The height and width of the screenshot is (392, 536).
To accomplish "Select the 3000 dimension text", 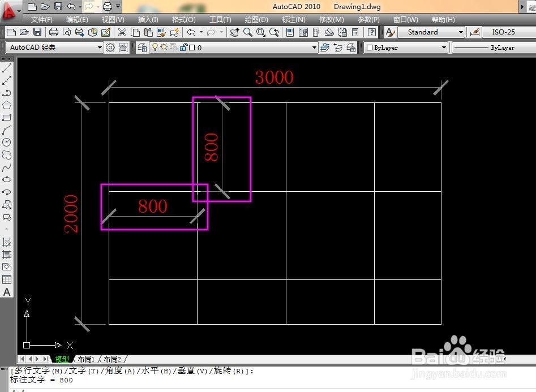I will [x=274, y=77].
